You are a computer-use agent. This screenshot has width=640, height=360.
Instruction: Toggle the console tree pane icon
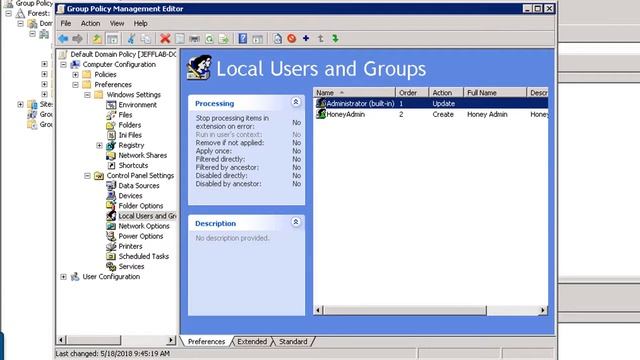coord(112,39)
